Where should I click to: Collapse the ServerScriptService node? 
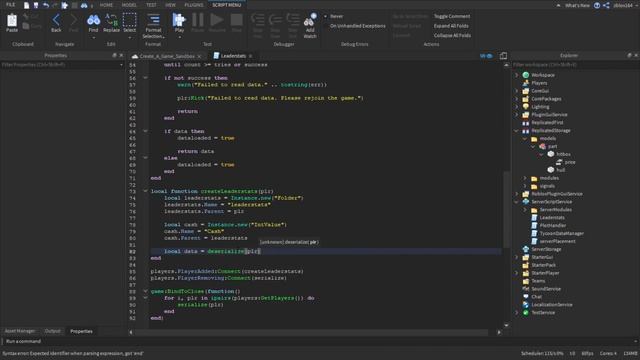click(517, 202)
